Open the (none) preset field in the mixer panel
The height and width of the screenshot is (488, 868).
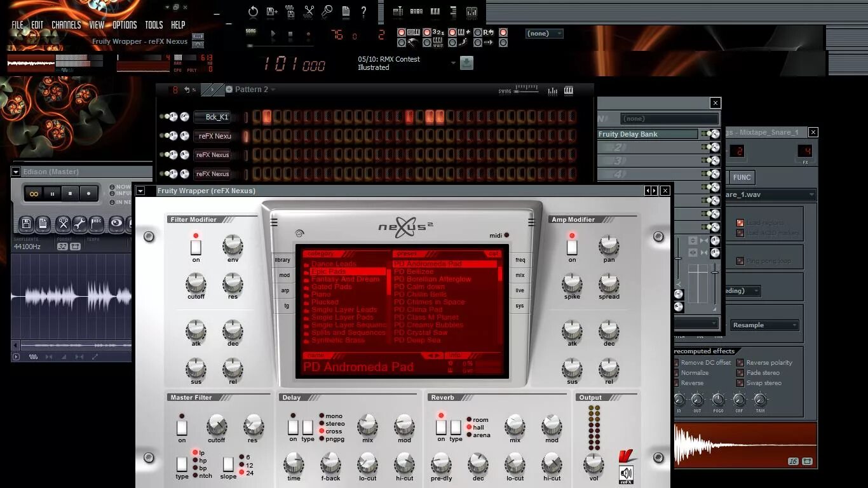[670, 119]
